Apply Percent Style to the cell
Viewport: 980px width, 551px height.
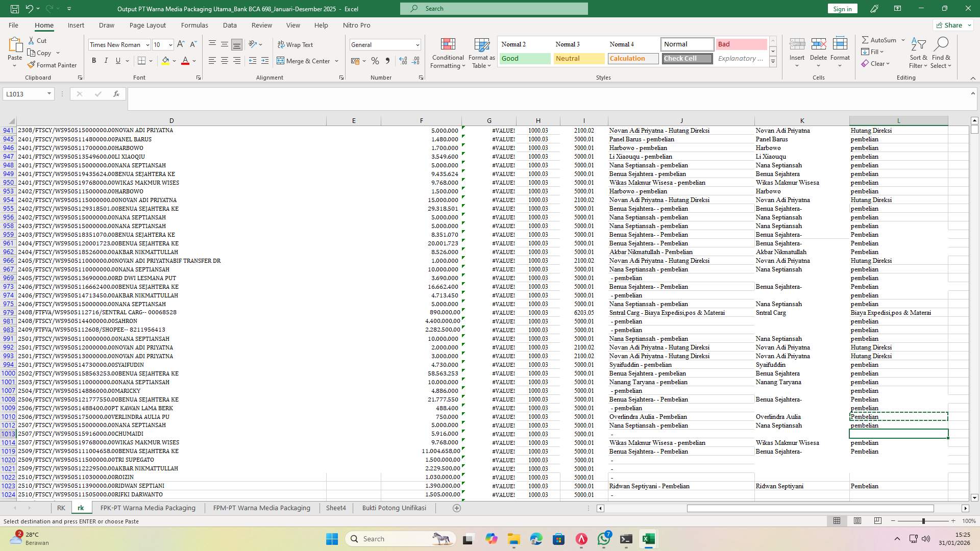(x=375, y=61)
